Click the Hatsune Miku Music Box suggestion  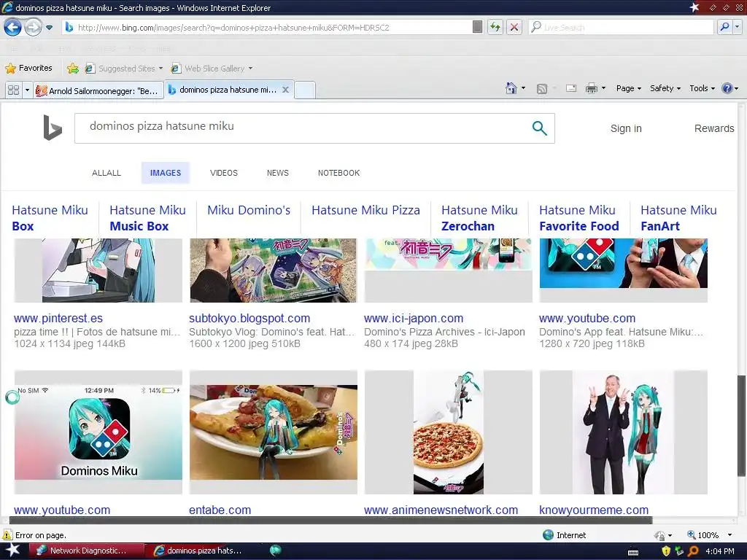(x=147, y=218)
